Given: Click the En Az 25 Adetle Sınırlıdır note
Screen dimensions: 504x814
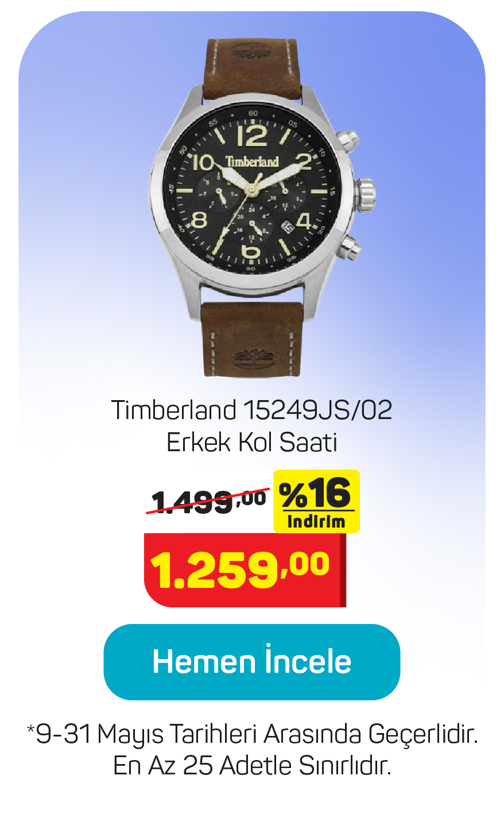Looking at the screenshot, I should pyautogui.click(x=252, y=766).
